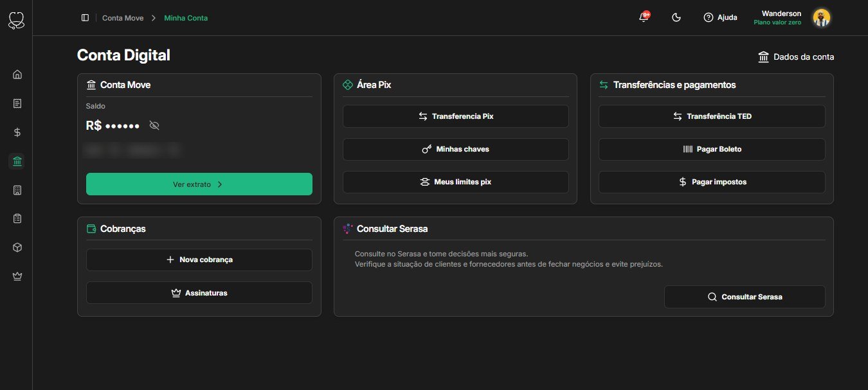The image size is (868, 390).
Task: Open the Ajuda help link
Action: click(x=721, y=18)
